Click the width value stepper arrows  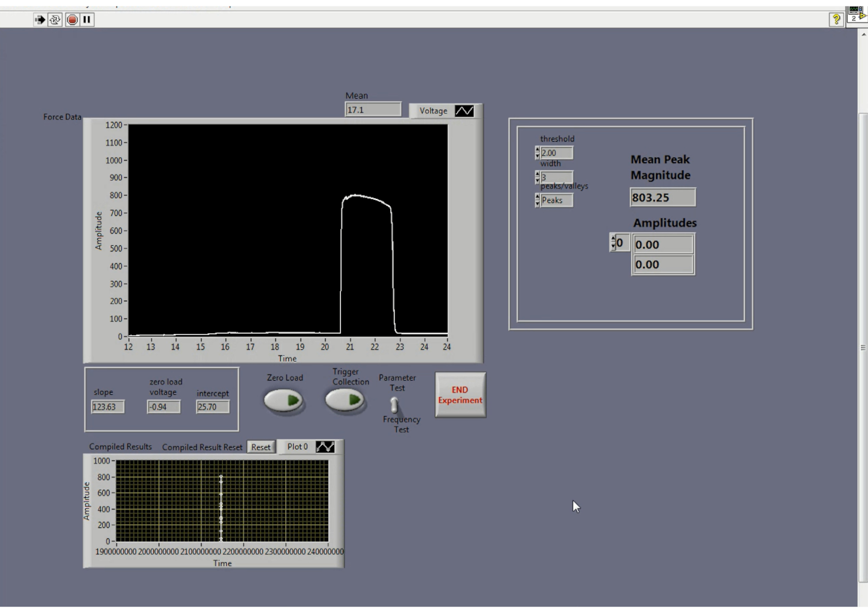click(537, 177)
